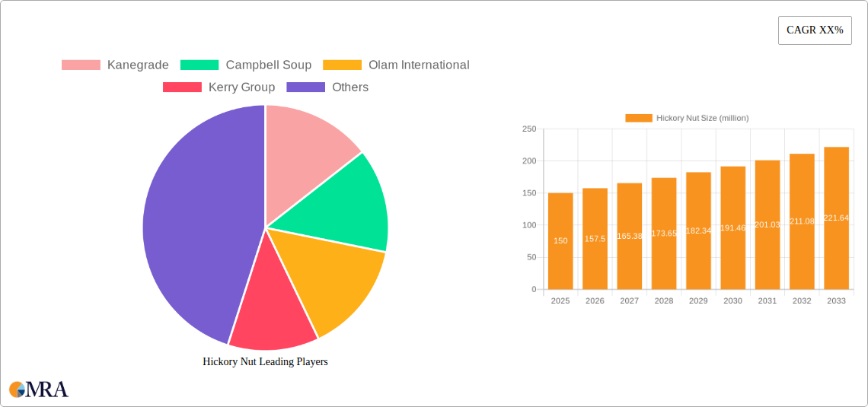Image resolution: width=868 pixels, height=407 pixels.
Task: Click the 2026 x-axis label
Action: [595, 301]
